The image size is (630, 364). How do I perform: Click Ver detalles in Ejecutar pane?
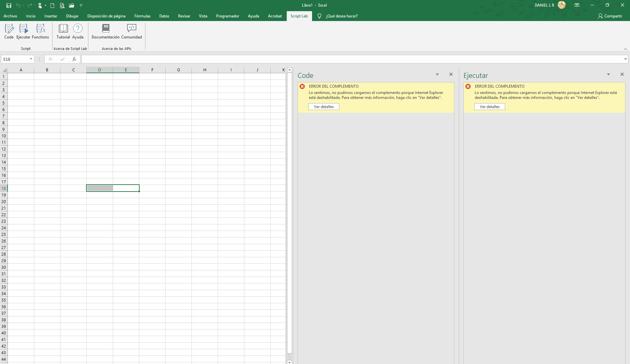(489, 107)
